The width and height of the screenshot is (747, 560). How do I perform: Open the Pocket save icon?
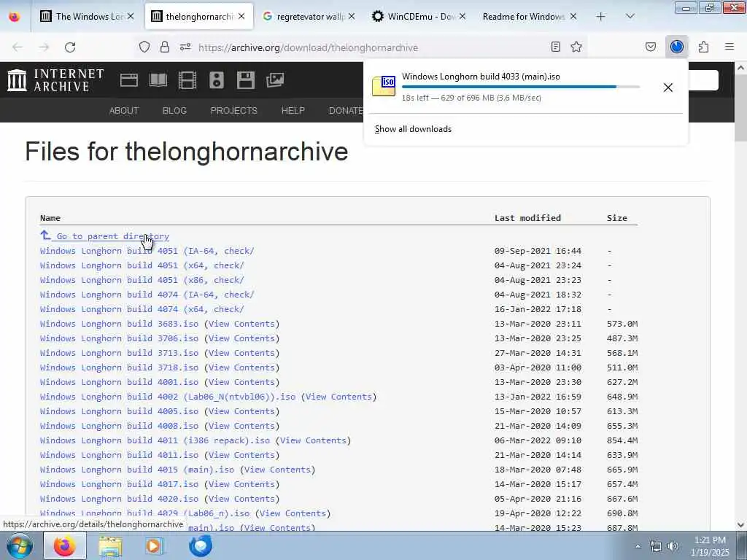coord(651,47)
